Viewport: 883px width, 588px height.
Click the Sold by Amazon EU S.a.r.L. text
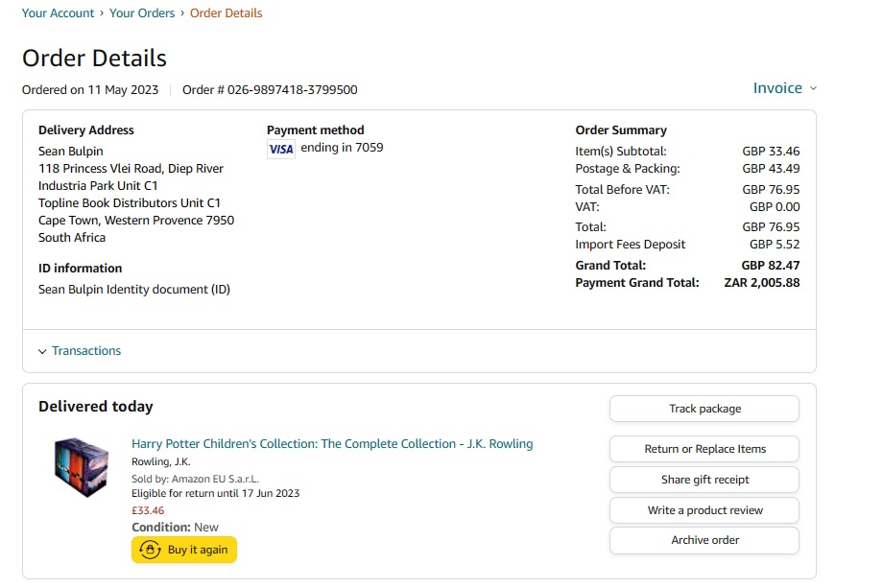196,480
